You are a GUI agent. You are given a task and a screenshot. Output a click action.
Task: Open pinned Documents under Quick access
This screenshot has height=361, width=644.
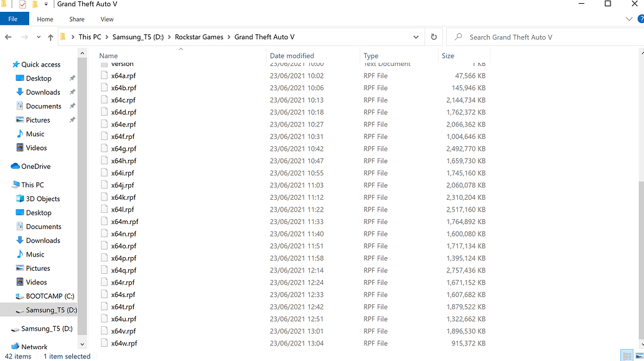(43, 106)
